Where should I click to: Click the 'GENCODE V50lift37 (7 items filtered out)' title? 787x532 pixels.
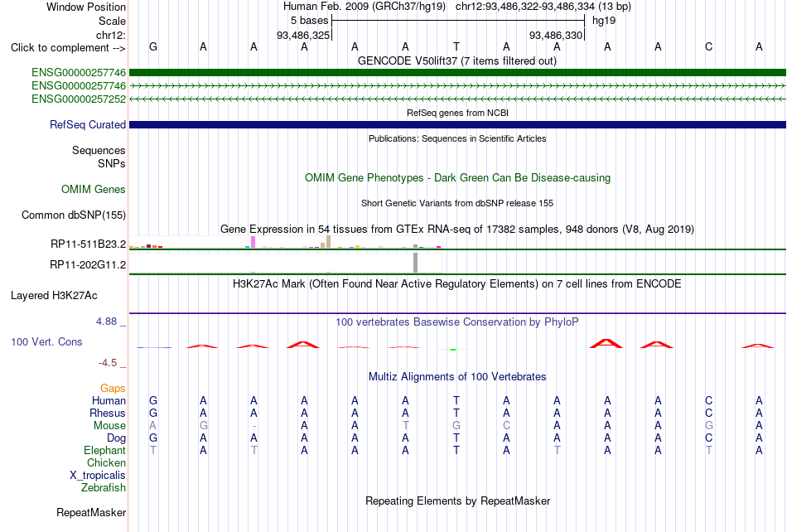pos(456,60)
